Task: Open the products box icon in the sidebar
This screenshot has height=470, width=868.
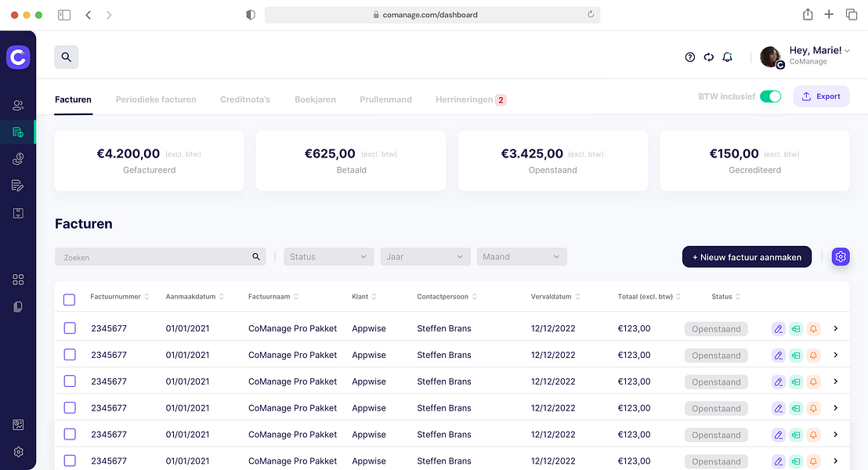Action: [18, 213]
